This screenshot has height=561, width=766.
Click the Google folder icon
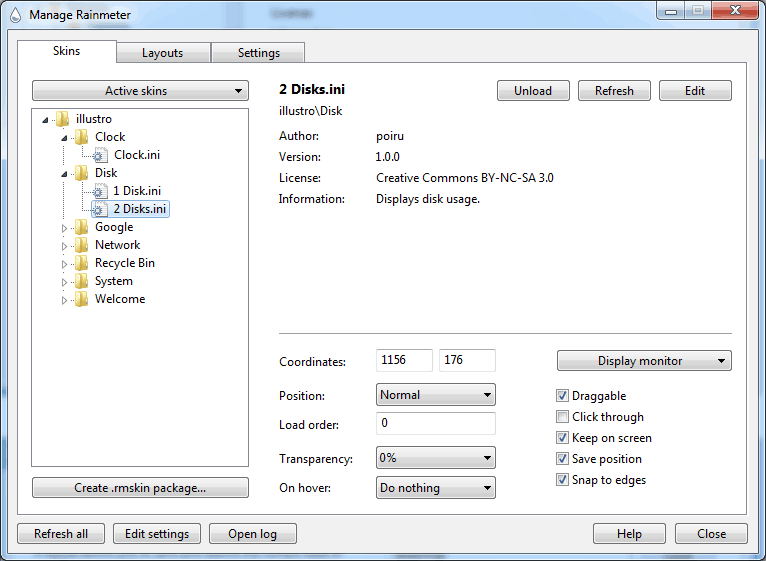[81, 227]
